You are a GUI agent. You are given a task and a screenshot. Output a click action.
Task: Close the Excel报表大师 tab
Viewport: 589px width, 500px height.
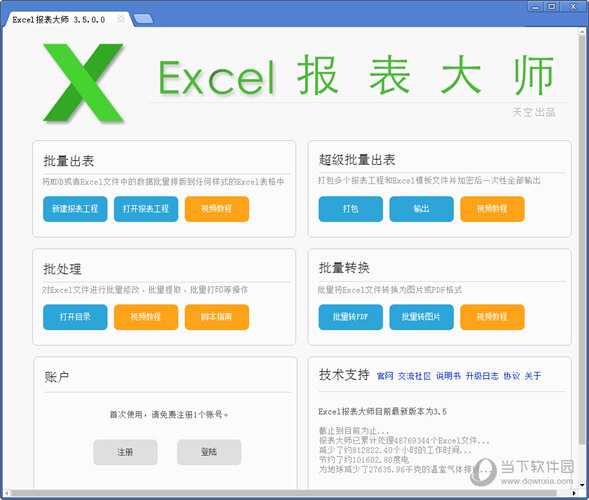(x=121, y=19)
